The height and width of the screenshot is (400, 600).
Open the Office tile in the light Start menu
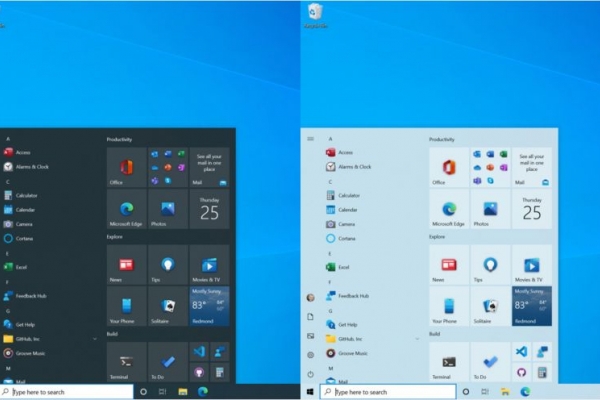point(449,167)
